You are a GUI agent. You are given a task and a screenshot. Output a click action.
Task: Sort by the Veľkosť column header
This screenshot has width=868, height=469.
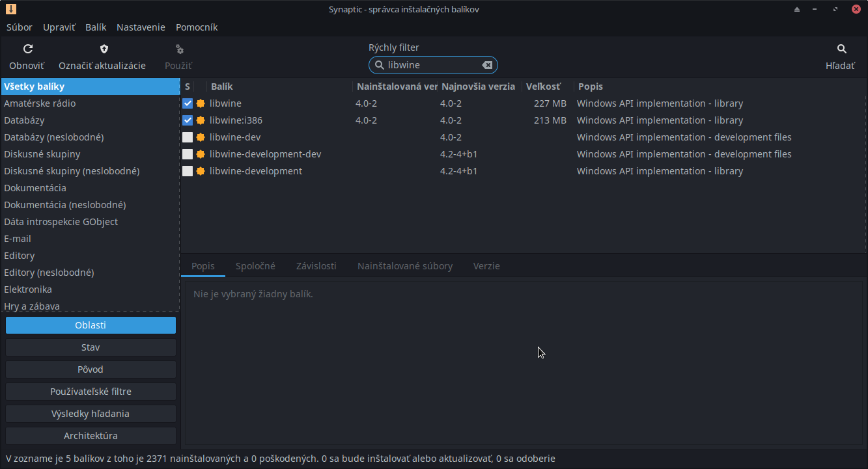click(548, 87)
